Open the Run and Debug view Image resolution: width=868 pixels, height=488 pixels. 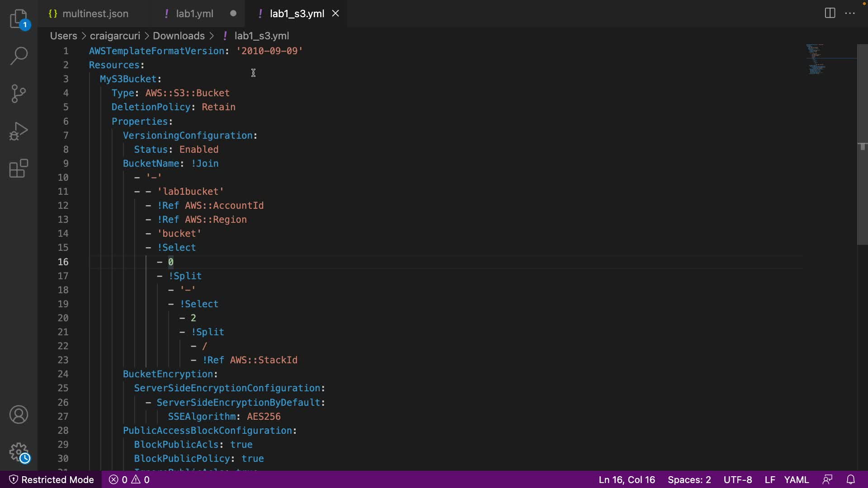[19, 131]
